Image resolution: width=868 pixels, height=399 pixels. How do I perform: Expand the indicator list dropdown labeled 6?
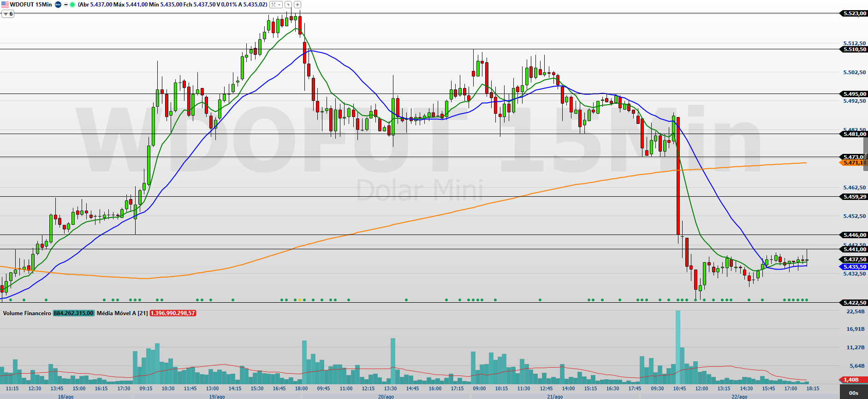click(8, 14)
